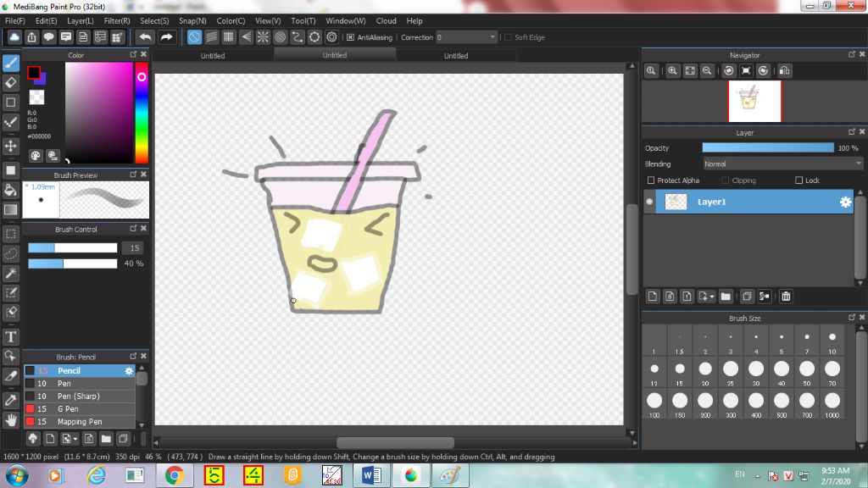
Task: Select the Gradient tool
Action: (11, 210)
